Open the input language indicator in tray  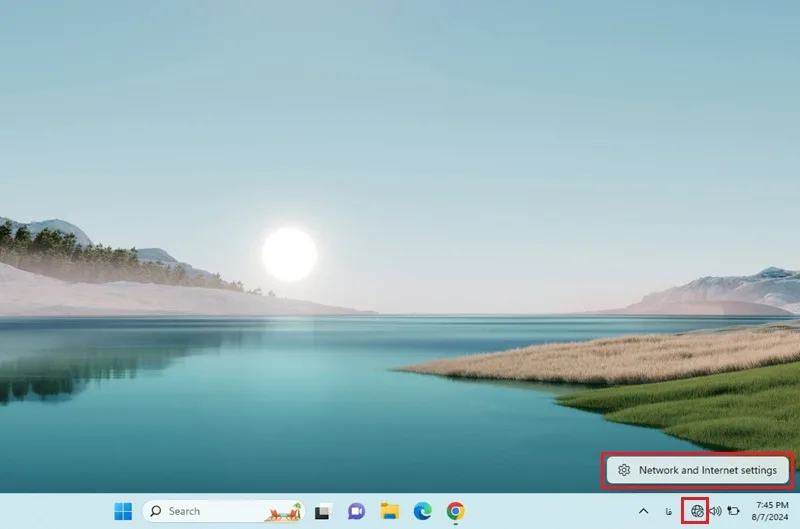668,511
